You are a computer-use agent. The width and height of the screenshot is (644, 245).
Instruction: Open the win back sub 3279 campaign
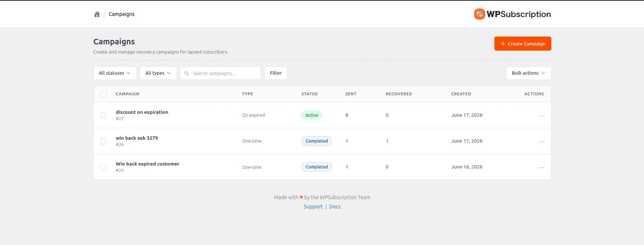137,138
